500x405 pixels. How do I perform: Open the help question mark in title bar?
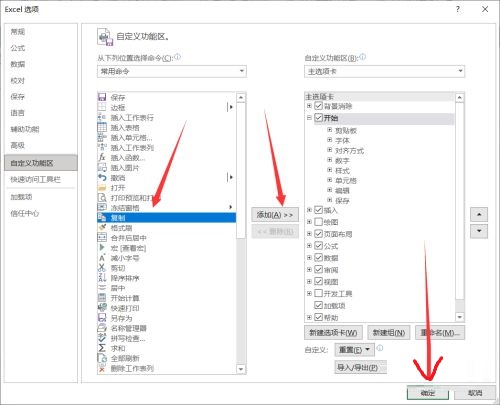458,9
